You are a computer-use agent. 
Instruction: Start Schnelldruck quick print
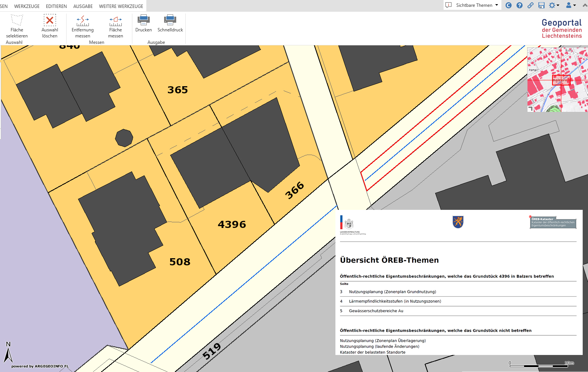pyautogui.click(x=170, y=23)
